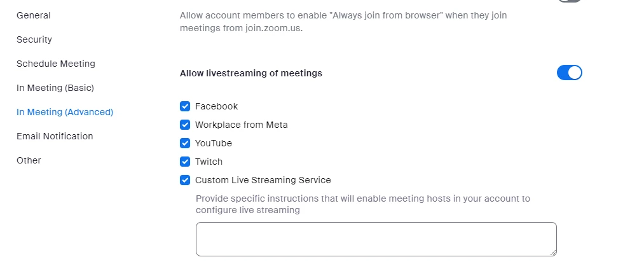
Task: Select Schedule Meeting in sidebar
Action: click(x=56, y=64)
